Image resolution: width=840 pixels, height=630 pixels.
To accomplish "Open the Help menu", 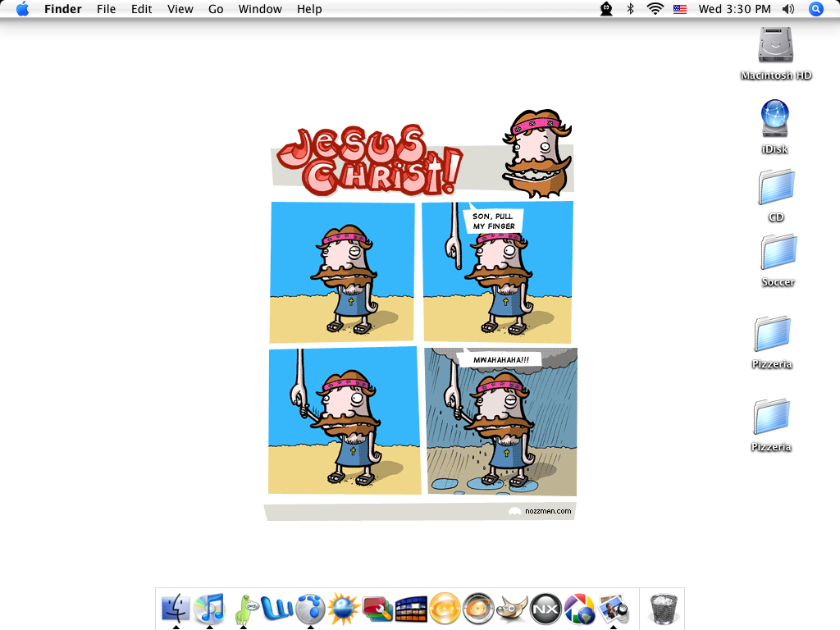I will (309, 9).
